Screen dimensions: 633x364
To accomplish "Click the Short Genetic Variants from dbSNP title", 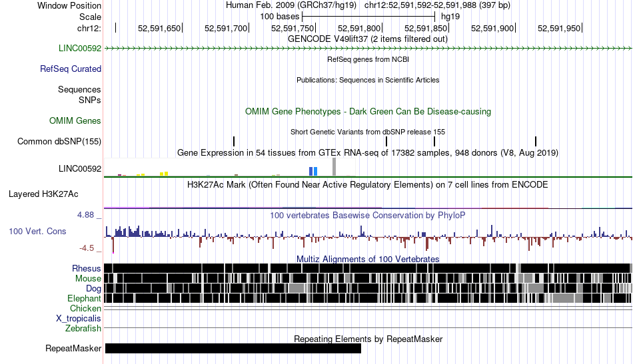I will click(368, 132).
